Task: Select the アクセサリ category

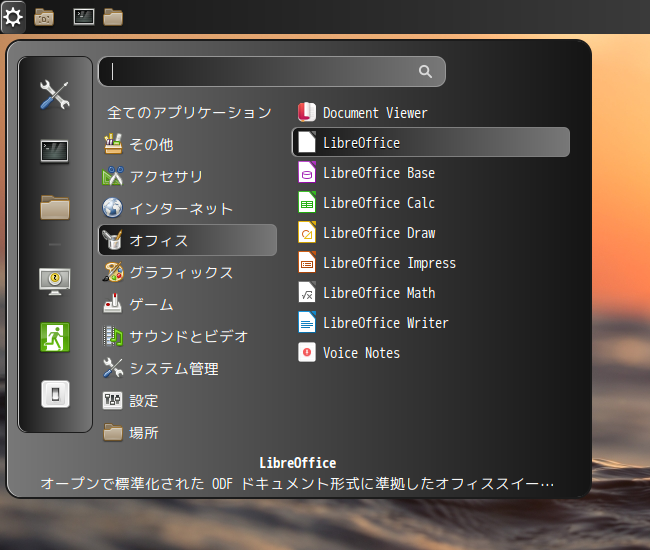Action: click(187, 176)
